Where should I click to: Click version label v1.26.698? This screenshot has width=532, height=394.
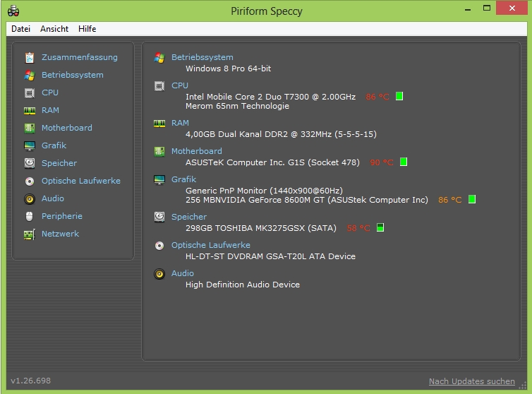point(30,381)
